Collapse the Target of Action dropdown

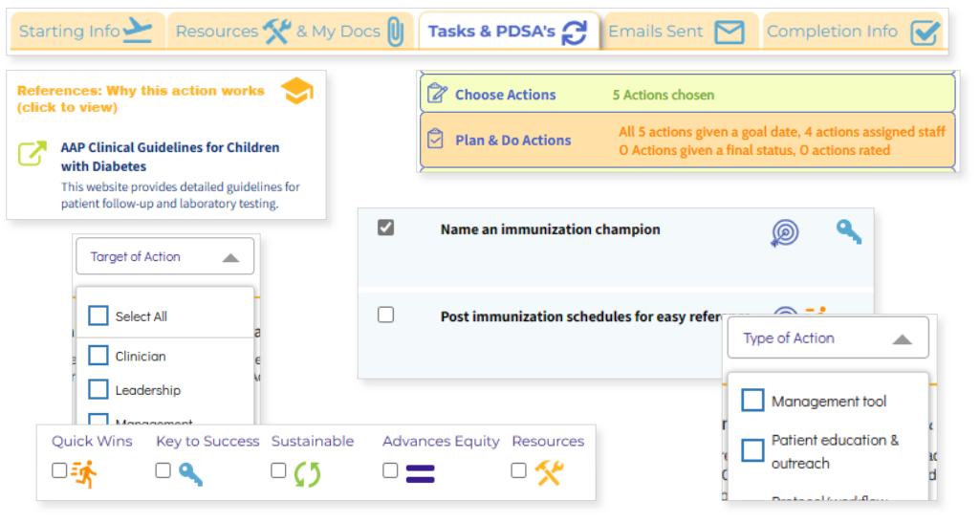165,256
